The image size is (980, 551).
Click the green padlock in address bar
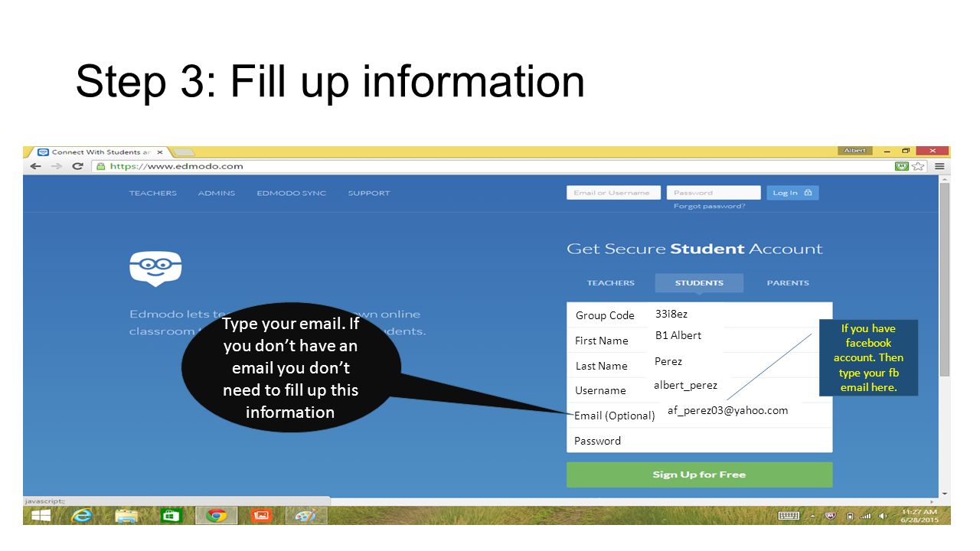(x=101, y=166)
